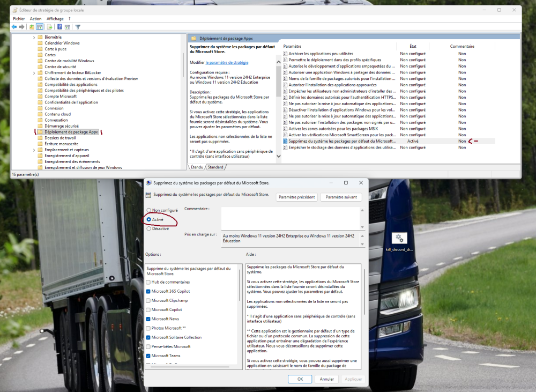Switch to the Standard tab
536x392 pixels.
[215, 167]
